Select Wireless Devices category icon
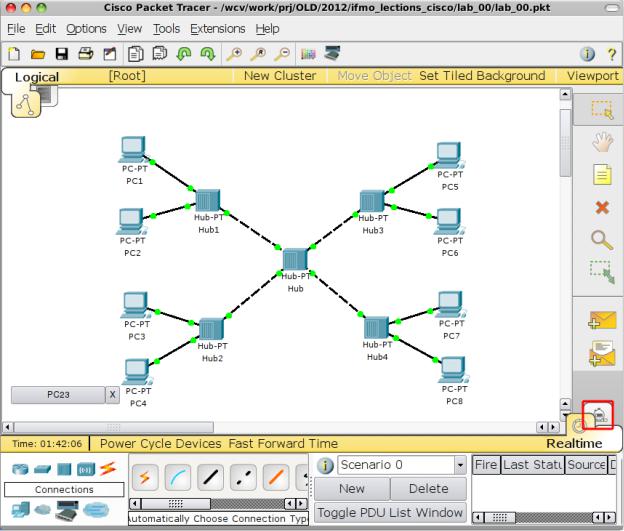This screenshot has width=624, height=531. click(86, 470)
